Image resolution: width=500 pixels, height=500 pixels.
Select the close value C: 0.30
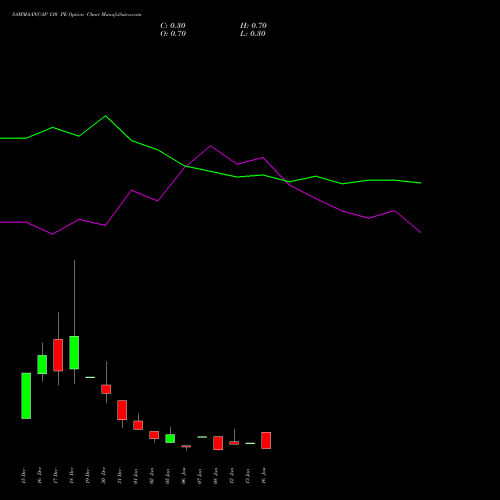173,26
